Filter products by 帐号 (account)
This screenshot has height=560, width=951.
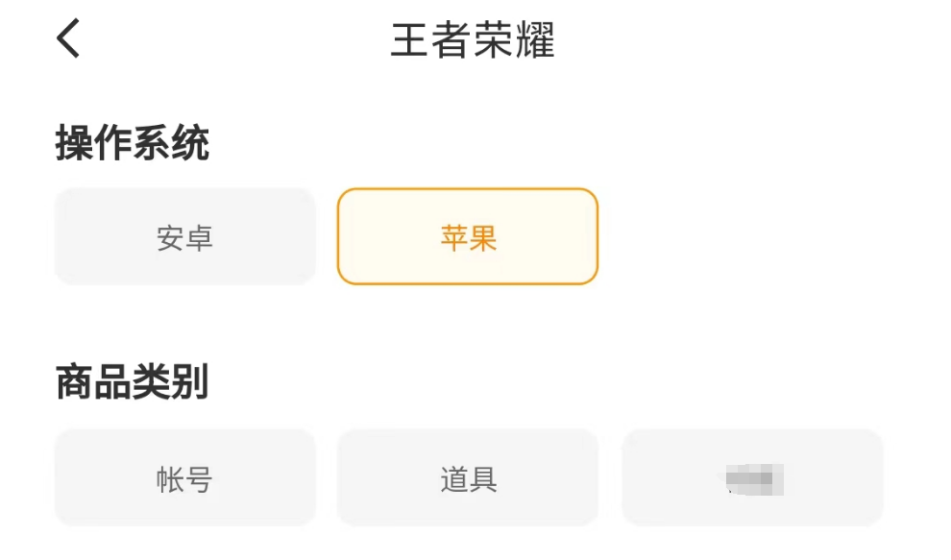coord(184,478)
